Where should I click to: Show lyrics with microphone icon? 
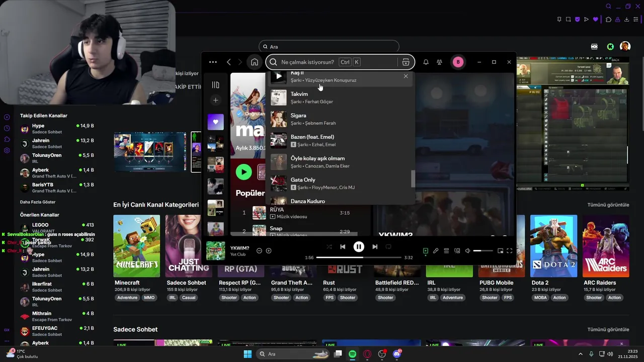click(436, 251)
